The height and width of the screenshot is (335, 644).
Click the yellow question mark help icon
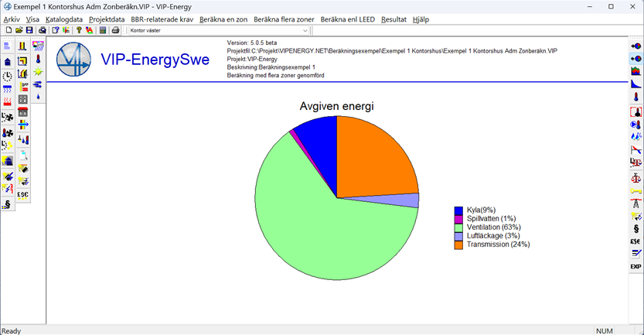pyautogui.click(x=79, y=30)
